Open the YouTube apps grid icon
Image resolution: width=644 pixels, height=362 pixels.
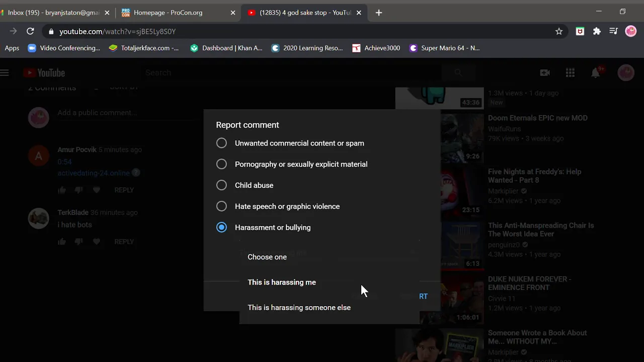tap(570, 73)
